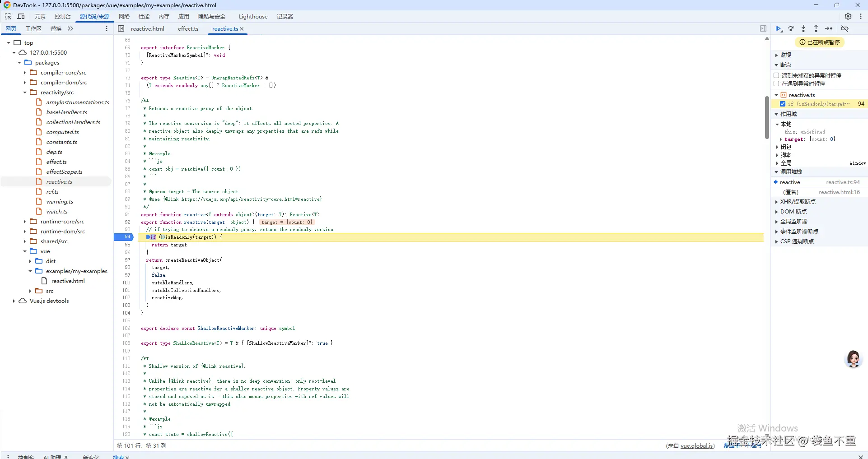Open the 内存 Memory tab
Screen dimensions: 868x459
(164, 17)
